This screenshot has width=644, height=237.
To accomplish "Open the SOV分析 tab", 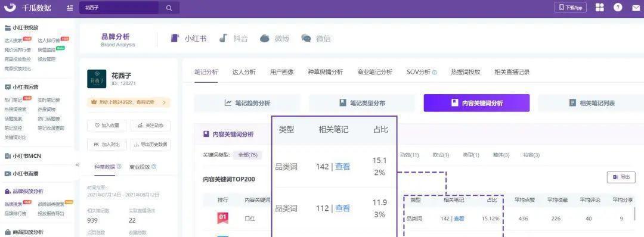I will click(419, 72).
